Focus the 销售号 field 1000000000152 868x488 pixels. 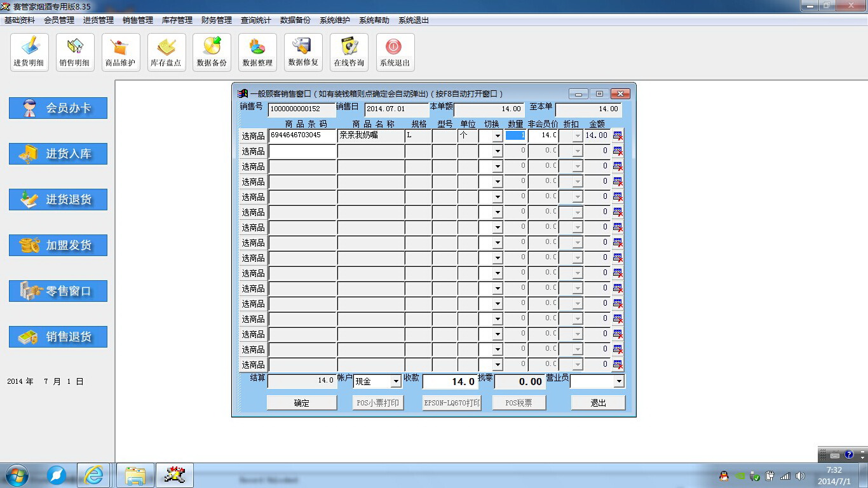click(x=302, y=109)
